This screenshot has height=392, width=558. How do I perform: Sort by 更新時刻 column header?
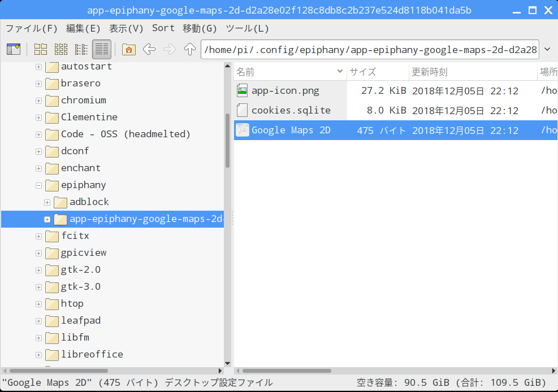473,72
